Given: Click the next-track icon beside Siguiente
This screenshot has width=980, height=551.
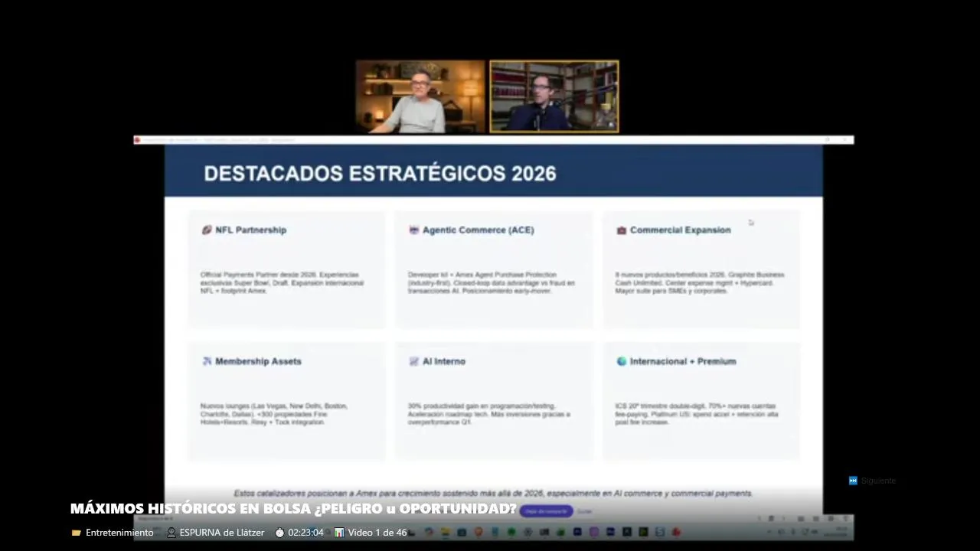Looking at the screenshot, I should (x=853, y=481).
